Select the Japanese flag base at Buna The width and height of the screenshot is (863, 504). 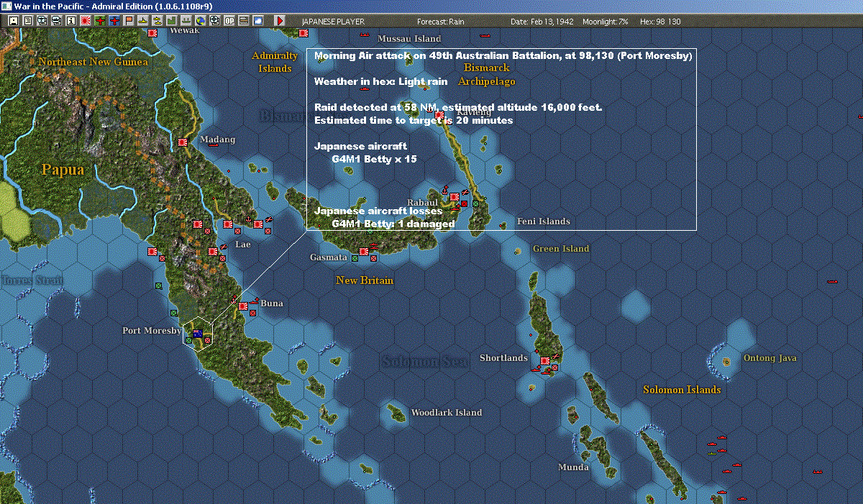click(245, 306)
